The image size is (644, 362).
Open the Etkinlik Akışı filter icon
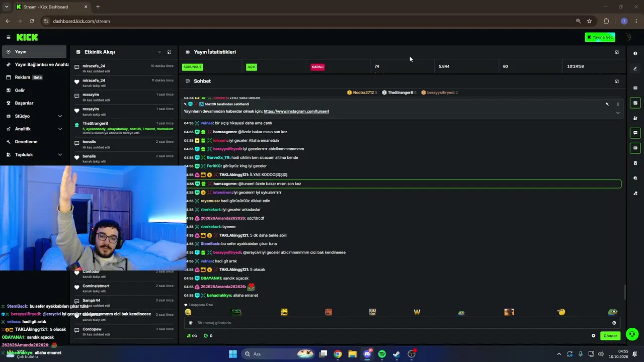tap(159, 52)
